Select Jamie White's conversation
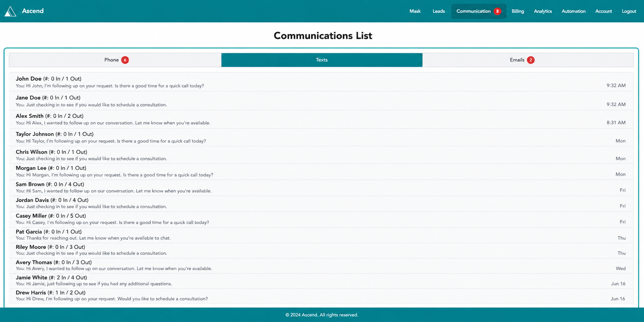644x322 pixels. [321, 281]
